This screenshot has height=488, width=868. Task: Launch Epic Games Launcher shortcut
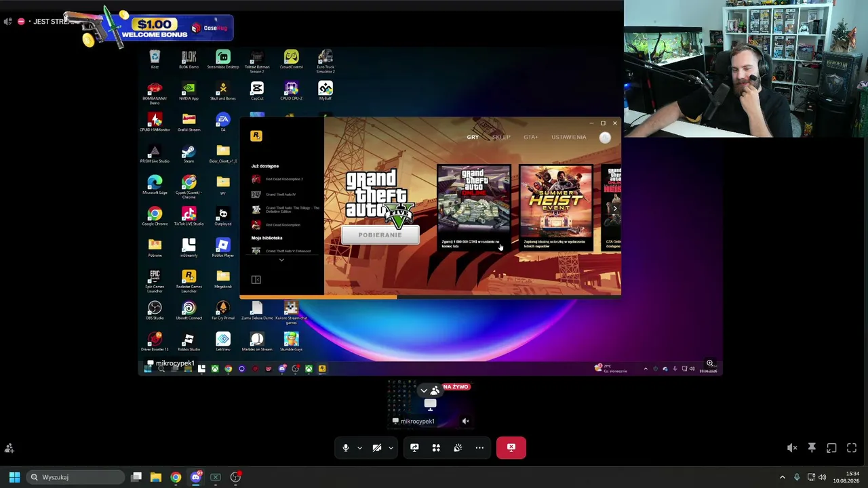click(155, 279)
